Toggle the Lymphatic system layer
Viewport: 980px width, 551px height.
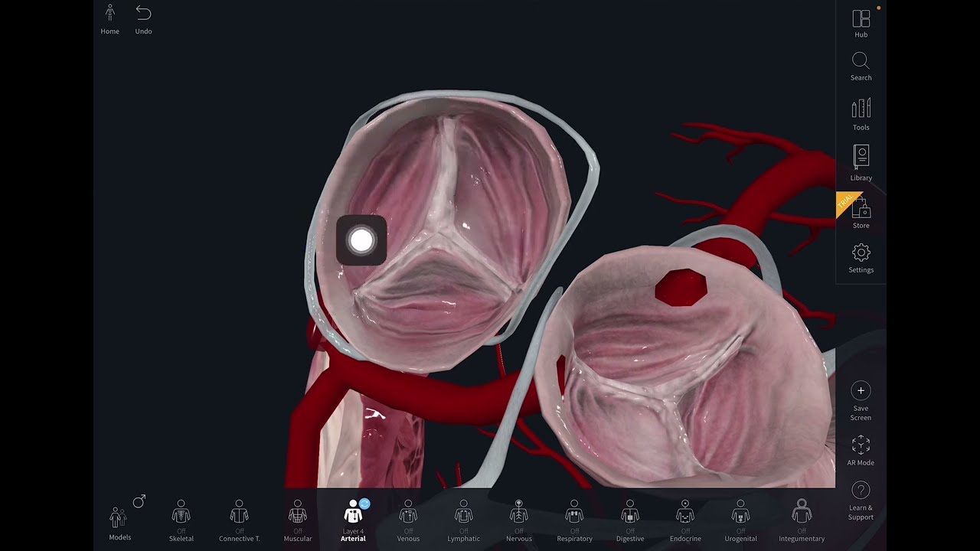coord(463,521)
